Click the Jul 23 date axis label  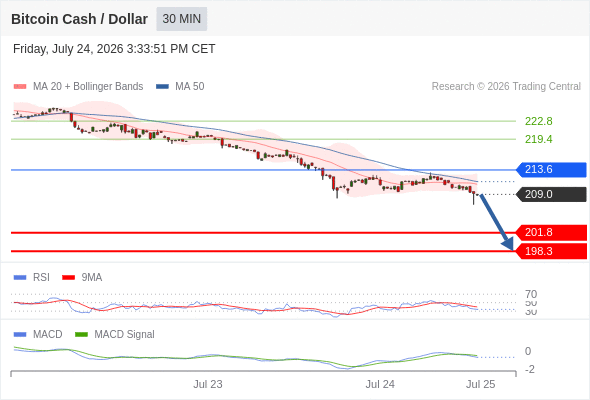pos(208,384)
